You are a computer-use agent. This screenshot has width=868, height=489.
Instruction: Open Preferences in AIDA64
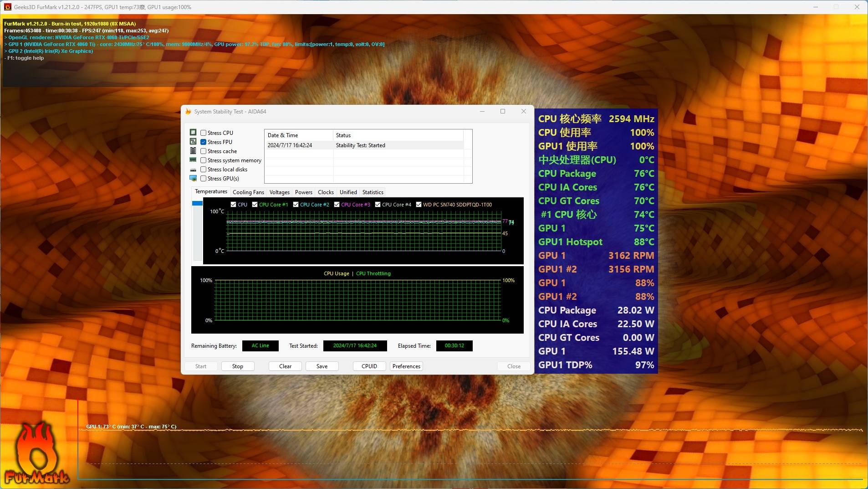click(407, 366)
